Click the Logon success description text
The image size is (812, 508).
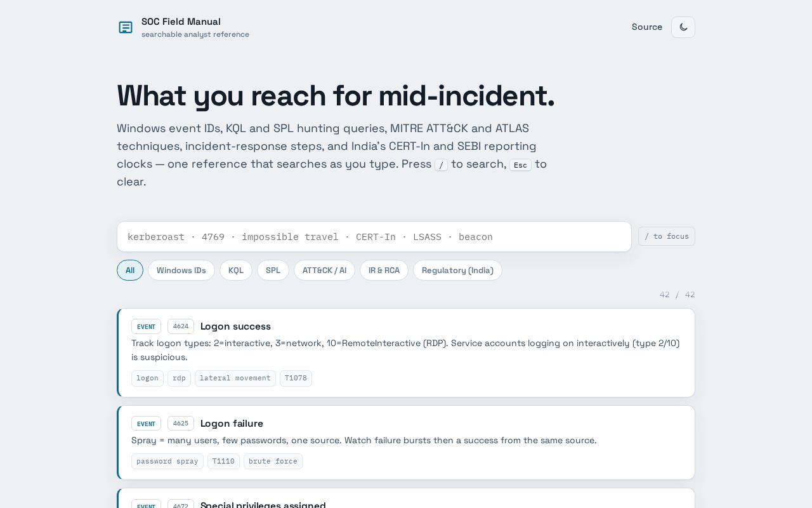(x=405, y=351)
